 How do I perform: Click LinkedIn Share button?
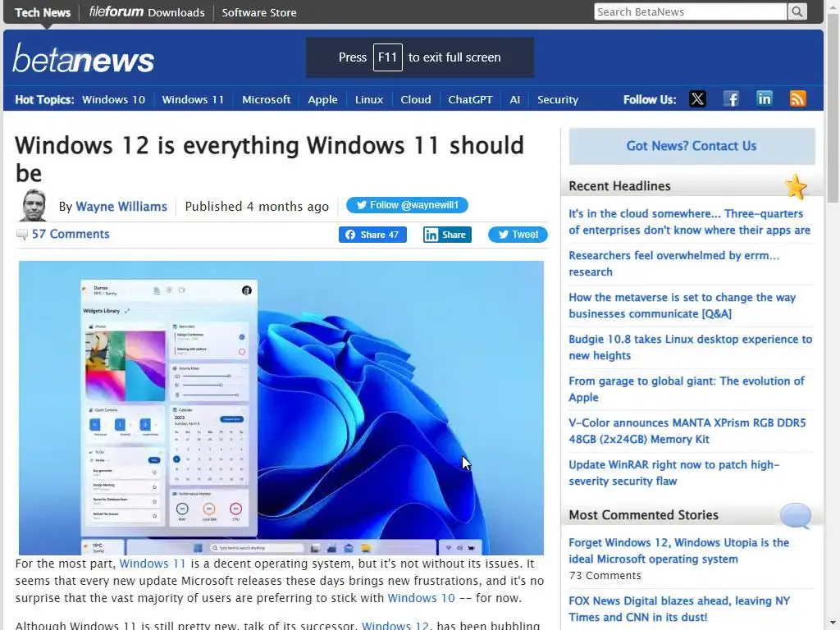(447, 235)
